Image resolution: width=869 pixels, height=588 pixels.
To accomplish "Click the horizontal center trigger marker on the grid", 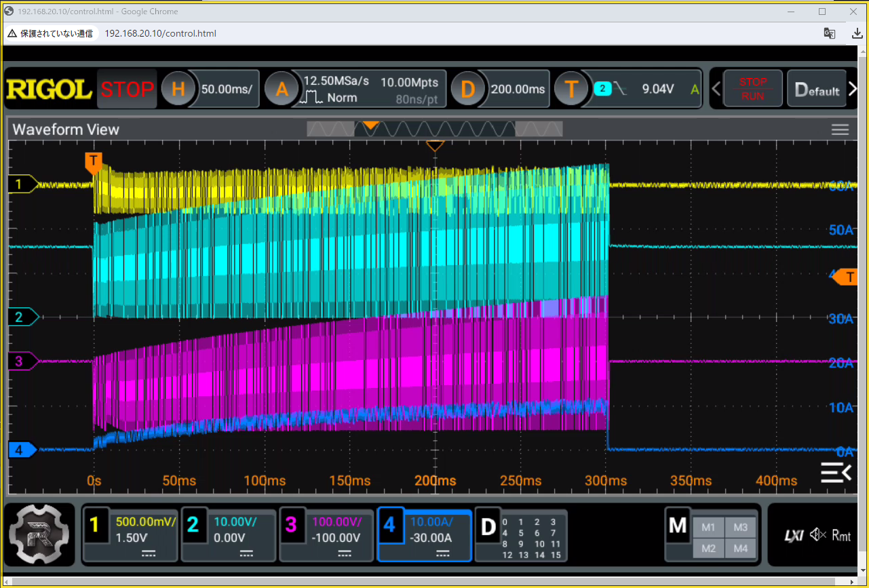I will [x=434, y=145].
